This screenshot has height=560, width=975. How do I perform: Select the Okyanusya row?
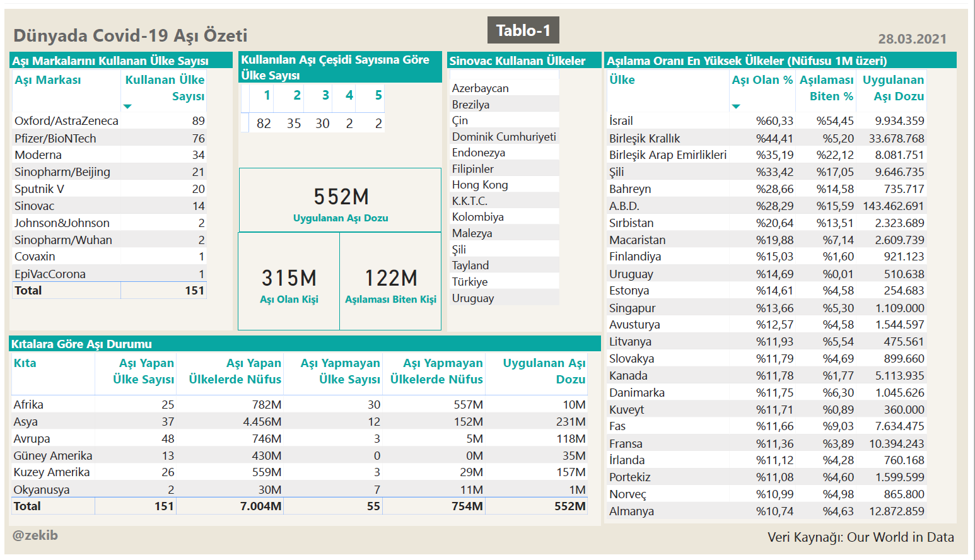pyautogui.click(x=300, y=490)
